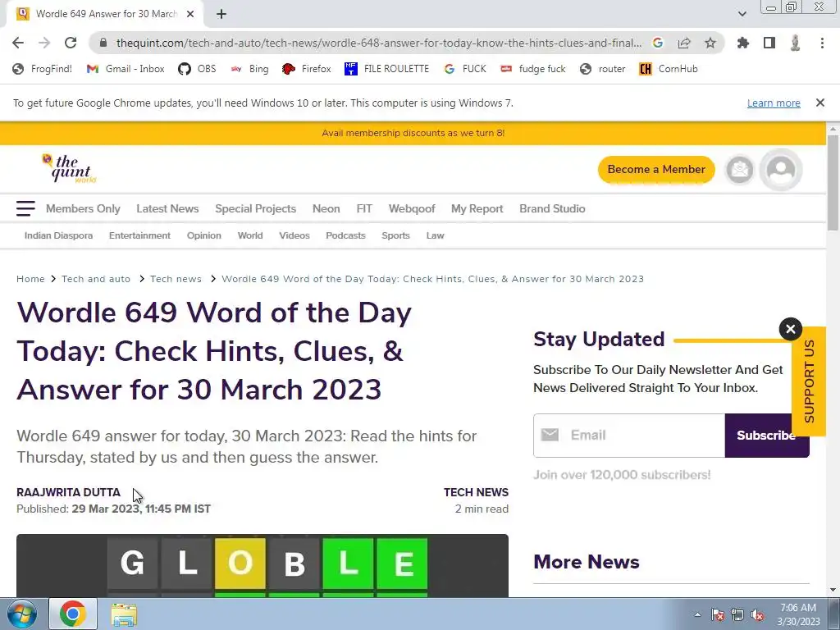This screenshot has height=630, width=840.
Task: Open the SUPPORT US side tab
Action: (809, 381)
